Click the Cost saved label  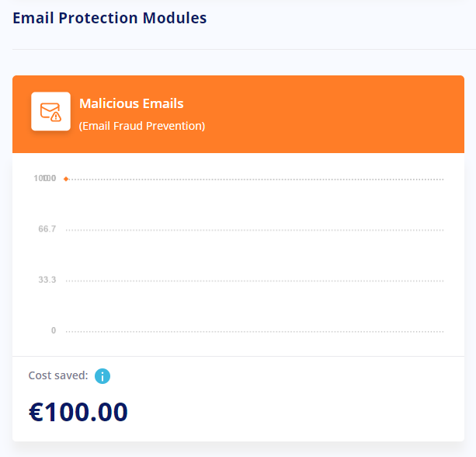[x=58, y=375]
